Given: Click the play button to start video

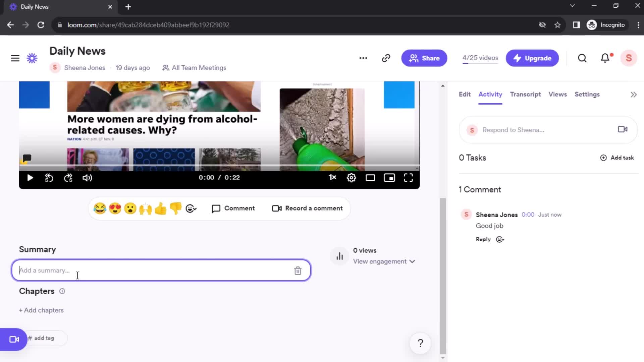Looking at the screenshot, I should [30, 177].
